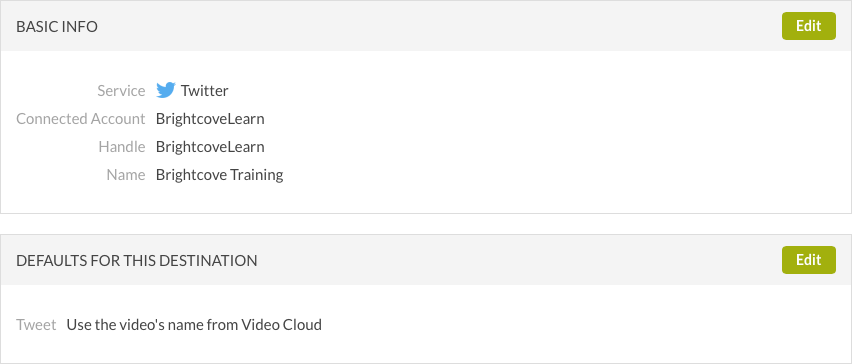Viewport: 852px width, 364px height.
Task: Click the Tweet field label
Action: coord(36,325)
